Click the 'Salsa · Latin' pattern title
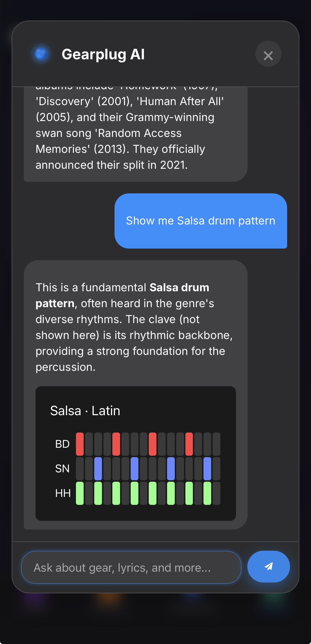This screenshot has width=311, height=644. click(85, 410)
